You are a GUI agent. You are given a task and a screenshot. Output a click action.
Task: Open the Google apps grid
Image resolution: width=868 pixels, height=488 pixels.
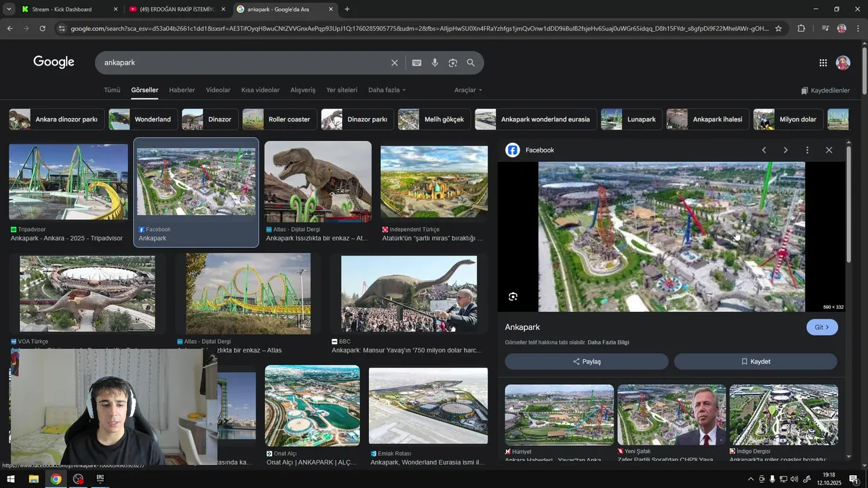823,62
